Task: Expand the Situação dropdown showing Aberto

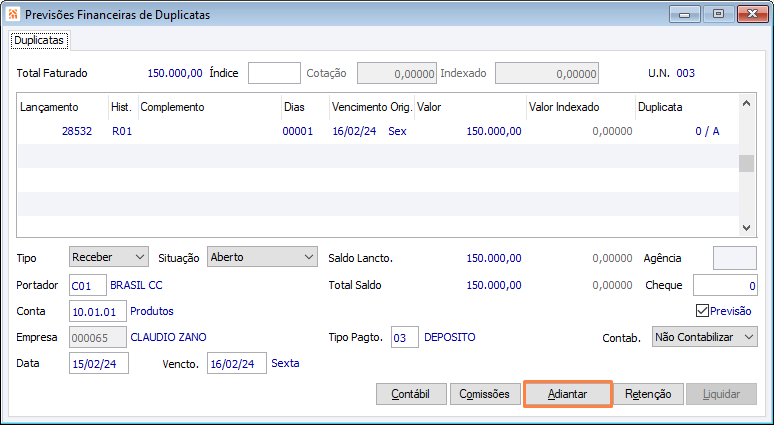Action: pyautogui.click(x=262, y=257)
